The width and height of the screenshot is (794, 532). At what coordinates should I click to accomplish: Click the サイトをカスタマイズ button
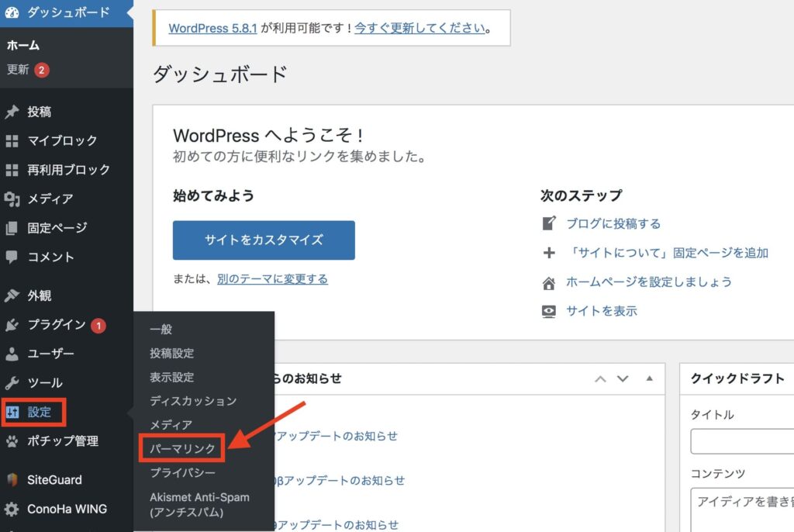264,240
